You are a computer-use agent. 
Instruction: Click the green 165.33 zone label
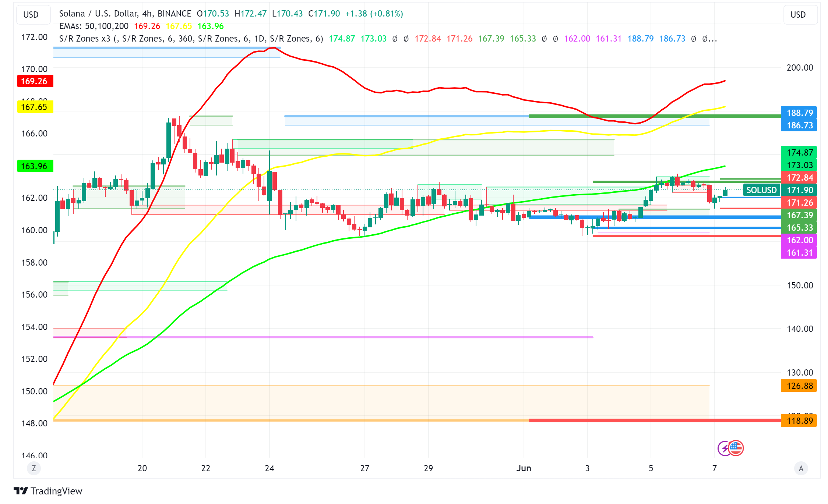coord(799,227)
